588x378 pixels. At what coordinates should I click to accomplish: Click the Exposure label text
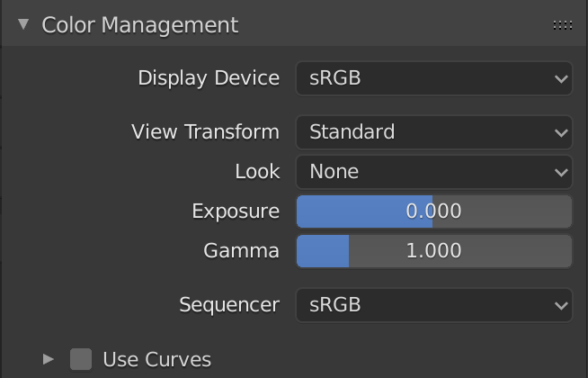click(236, 211)
